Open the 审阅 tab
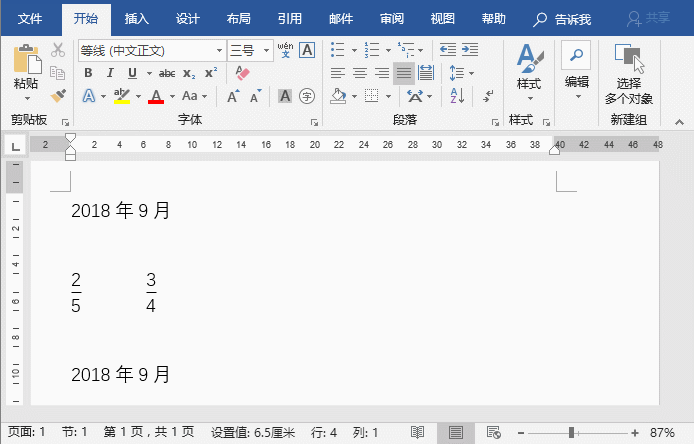Image resolution: width=694 pixels, height=444 pixels. pos(392,19)
